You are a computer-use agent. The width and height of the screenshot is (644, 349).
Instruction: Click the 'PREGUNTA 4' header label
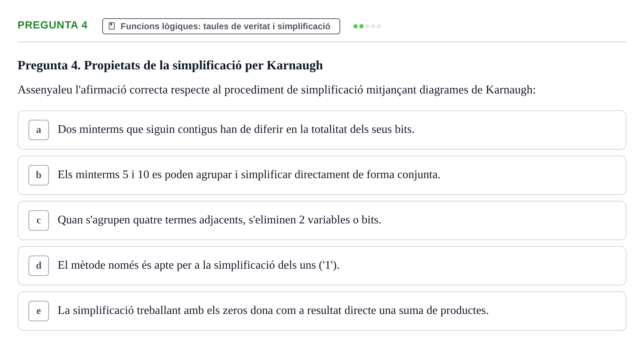(x=53, y=25)
